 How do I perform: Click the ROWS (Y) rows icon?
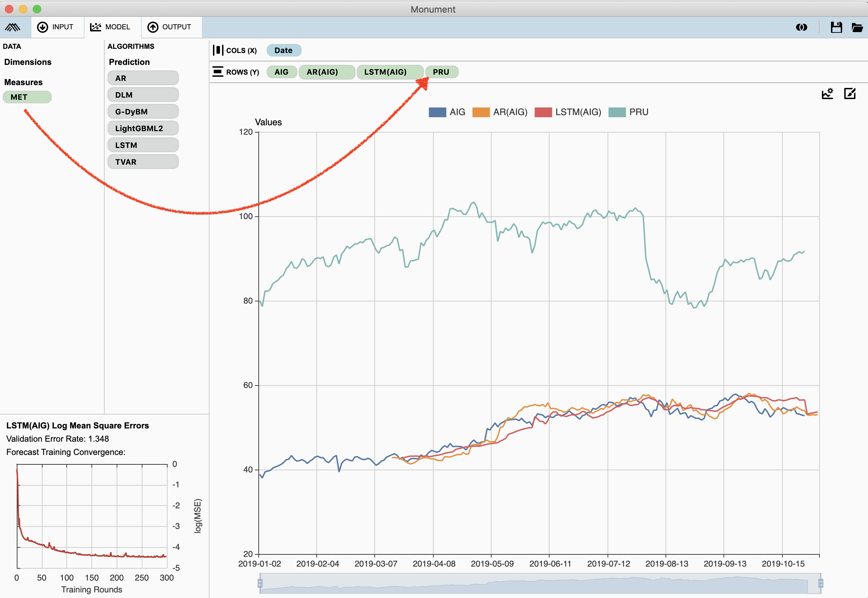pos(218,72)
